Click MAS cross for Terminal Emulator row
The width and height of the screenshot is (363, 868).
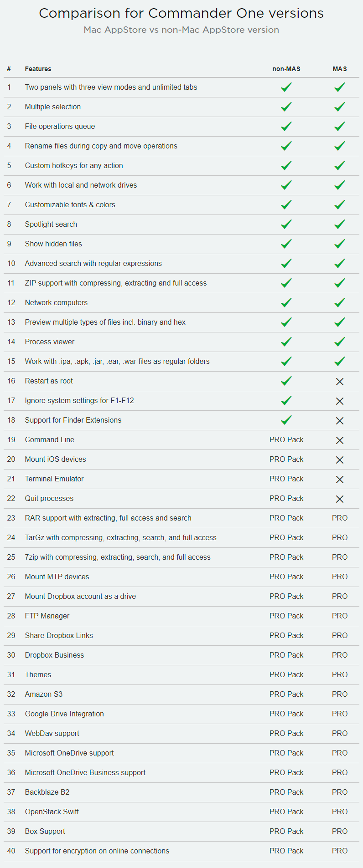pos(339,480)
